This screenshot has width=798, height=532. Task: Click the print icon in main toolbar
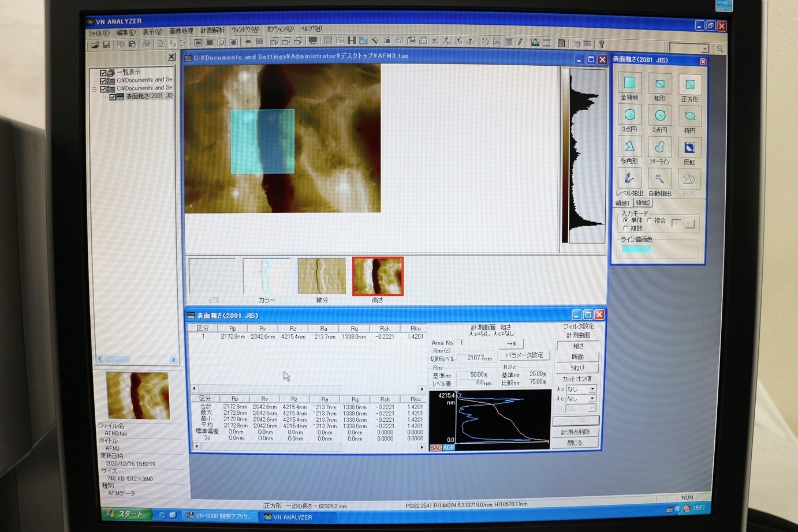pyautogui.click(x=146, y=44)
